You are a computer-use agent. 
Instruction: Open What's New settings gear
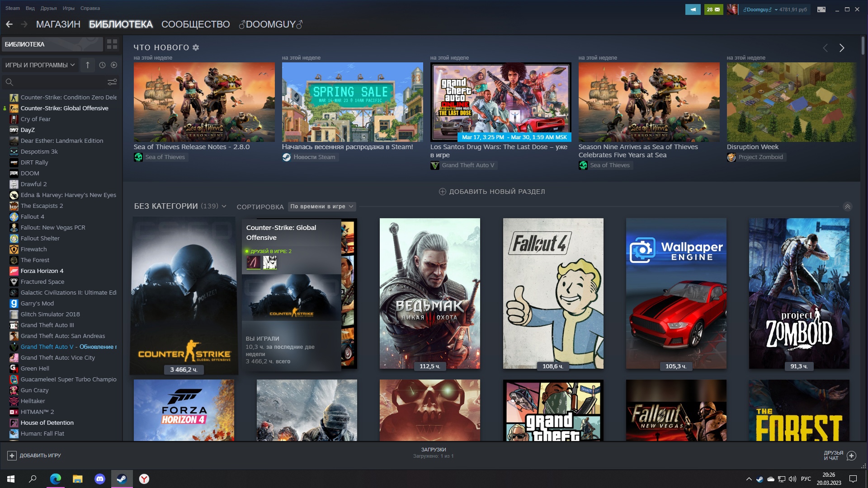[196, 47]
